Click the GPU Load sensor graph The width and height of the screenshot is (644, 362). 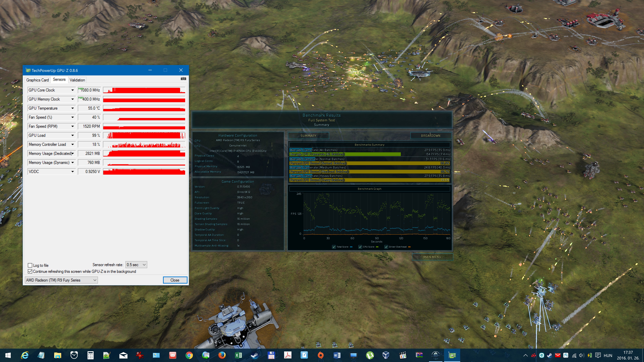click(x=144, y=135)
